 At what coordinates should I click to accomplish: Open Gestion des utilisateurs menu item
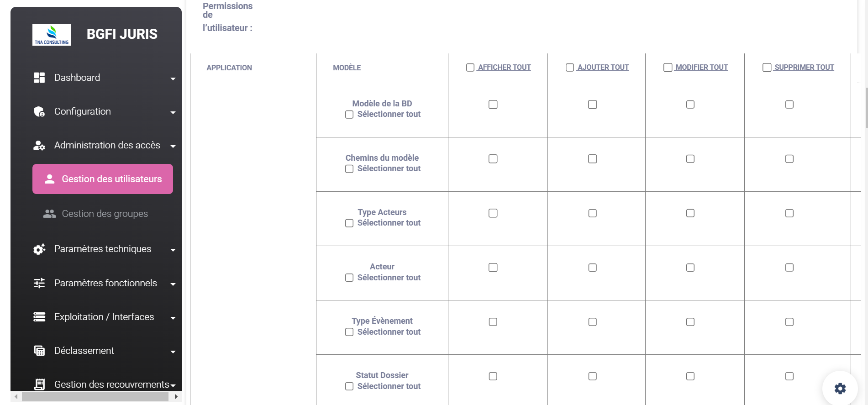coord(103,179)
